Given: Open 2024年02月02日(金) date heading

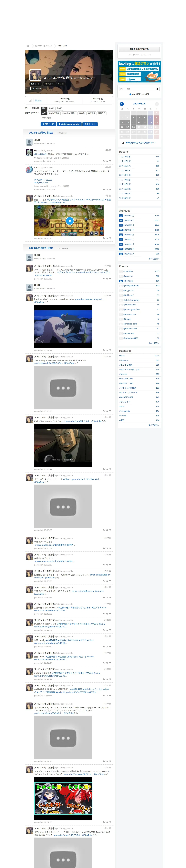Looking at the screenshot, I should [x=41, y=133].
